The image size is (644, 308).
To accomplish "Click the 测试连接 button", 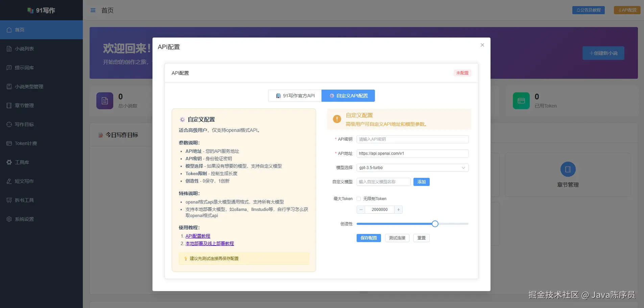I will [x=397, y=238].
